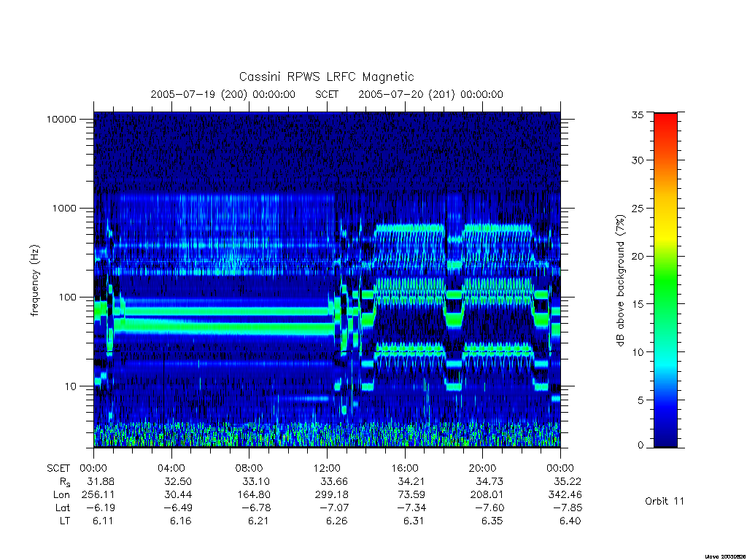
Task: Click the Lat value -7.34
Action: pyautogui.click(x=411, y=507)
